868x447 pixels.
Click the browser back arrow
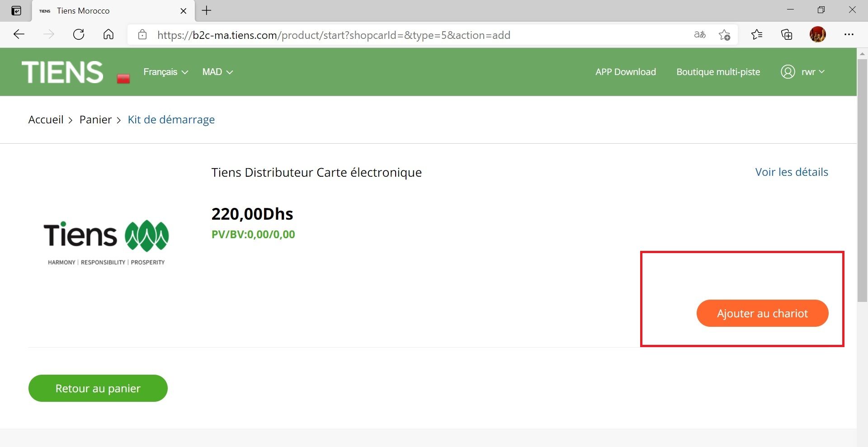(x=19, y=35)
